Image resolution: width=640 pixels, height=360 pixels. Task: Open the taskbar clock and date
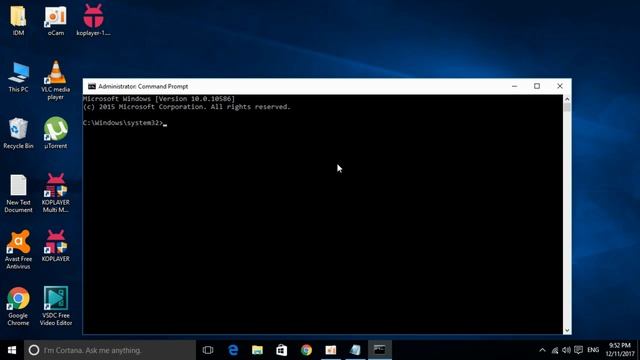pyautogui.click(x=620, y=350)
